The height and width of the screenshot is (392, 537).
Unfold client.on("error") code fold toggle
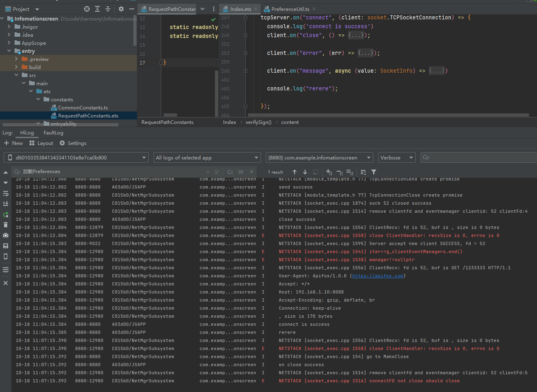(245, 53)
